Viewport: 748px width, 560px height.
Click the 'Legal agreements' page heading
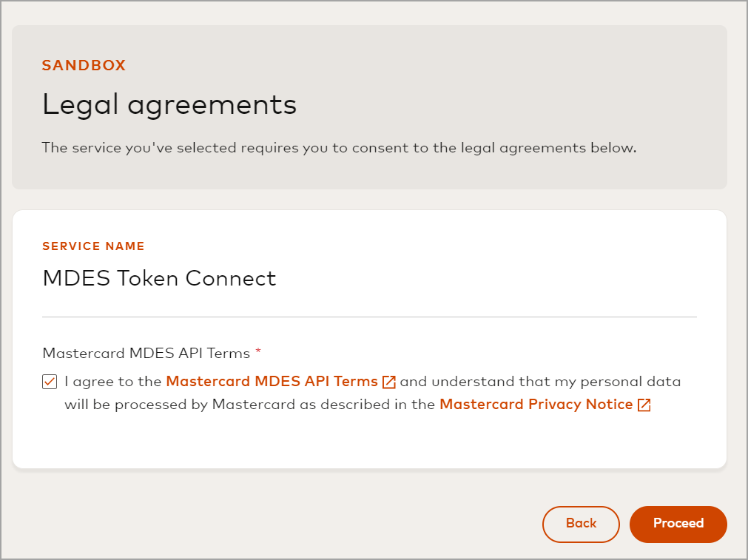pos(169,104)
